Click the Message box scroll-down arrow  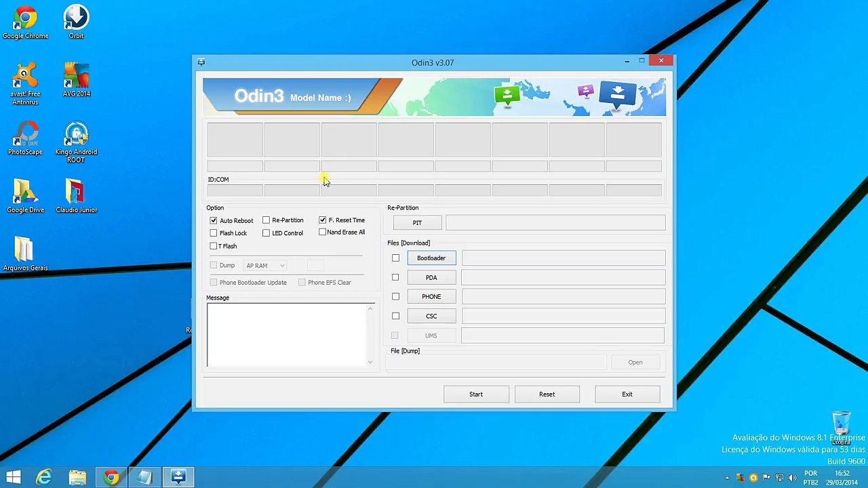(370, 362)
